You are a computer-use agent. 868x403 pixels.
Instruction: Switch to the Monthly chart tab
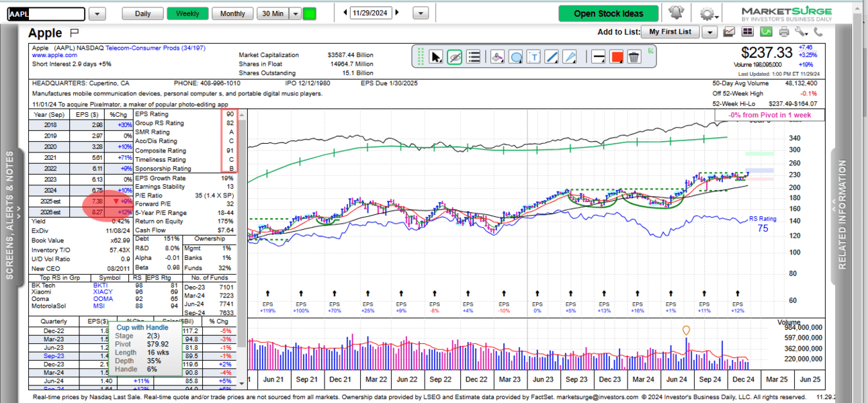(232, 13)
